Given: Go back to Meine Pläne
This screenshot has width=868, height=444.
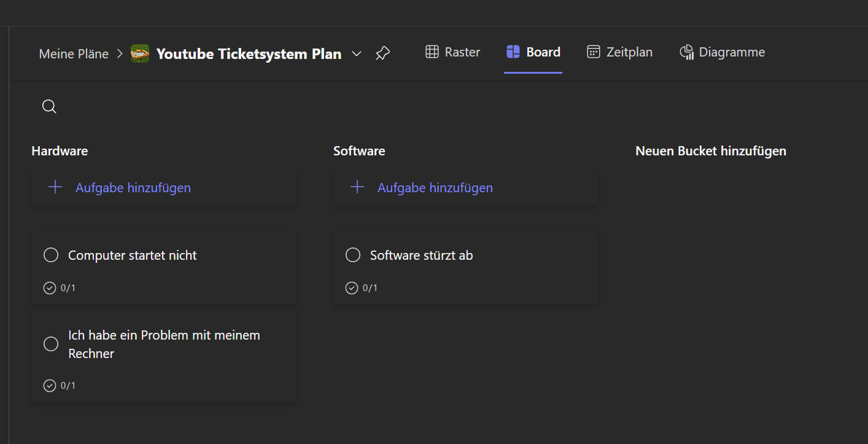Looking at the screenshot, I should (x=74, y=54).
